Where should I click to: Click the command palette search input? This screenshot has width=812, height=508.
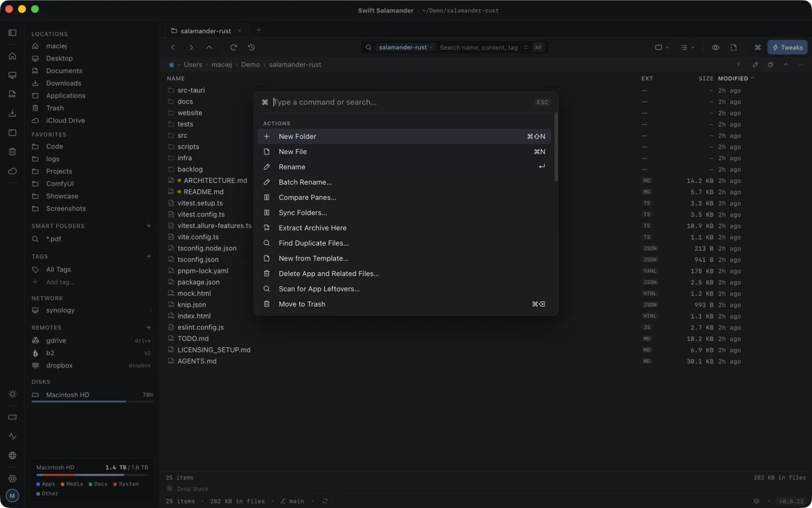400,102
